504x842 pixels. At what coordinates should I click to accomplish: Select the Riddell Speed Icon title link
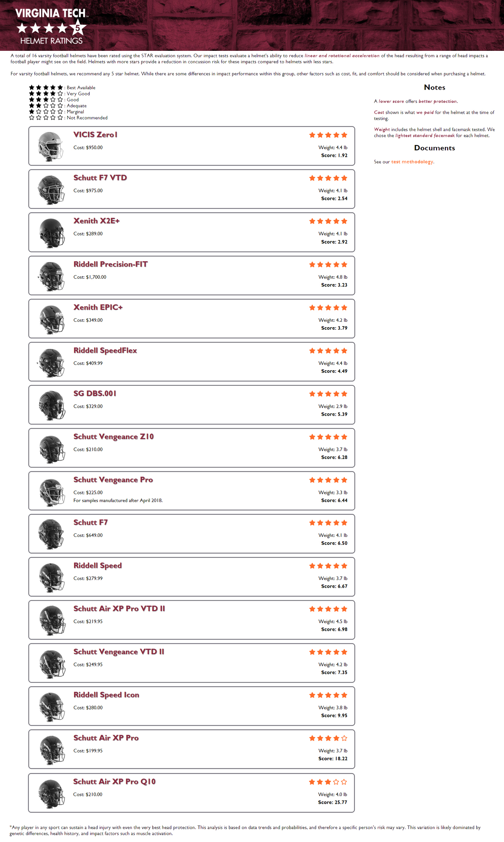[x=106, y=695]
